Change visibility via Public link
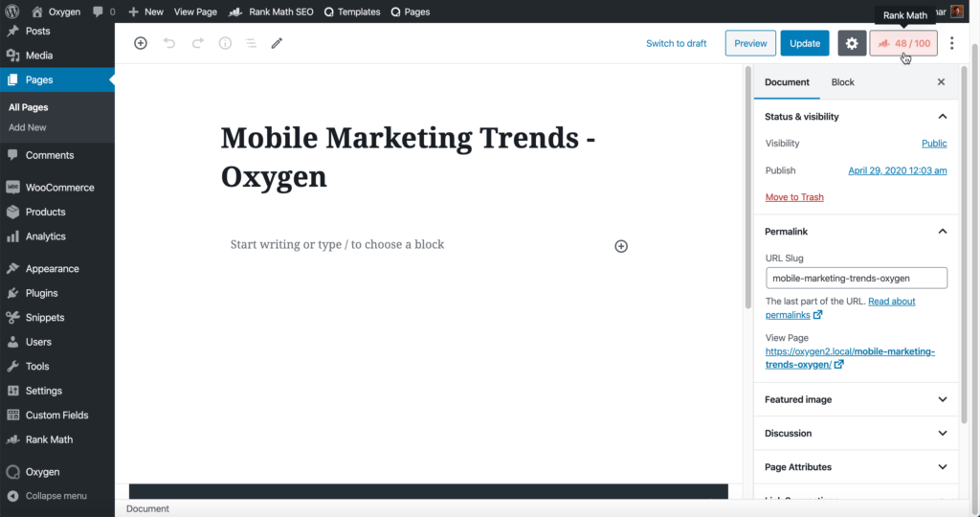 [x=934, y=144]
